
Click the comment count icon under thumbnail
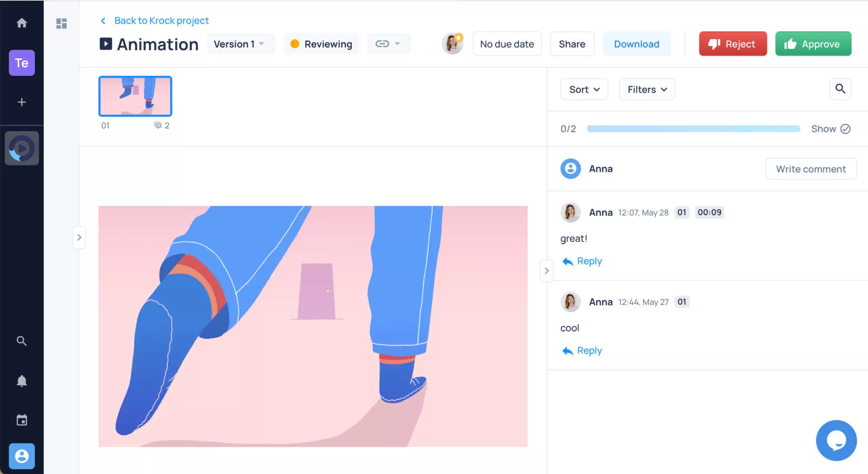158,125
